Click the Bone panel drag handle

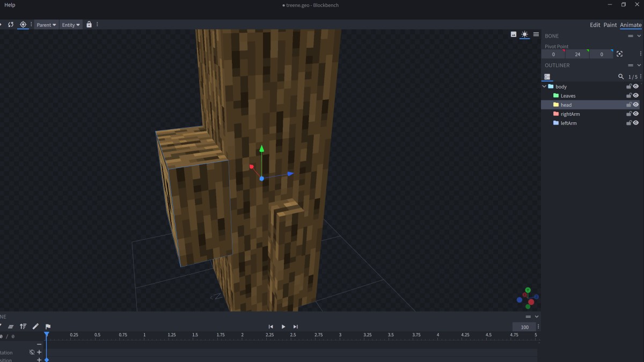click(631, 36)
